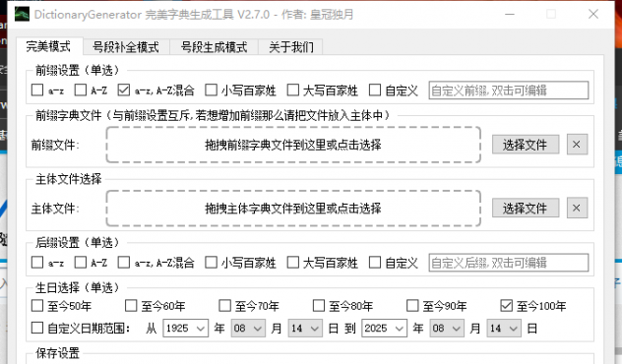Open start year dropdown showing 1925
Screen dimensions: 622x364
185,329
